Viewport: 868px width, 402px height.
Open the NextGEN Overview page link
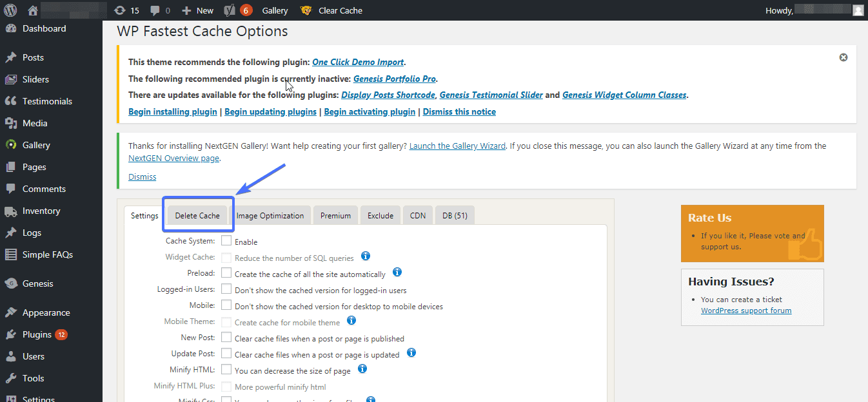click(x=173, y=158)
